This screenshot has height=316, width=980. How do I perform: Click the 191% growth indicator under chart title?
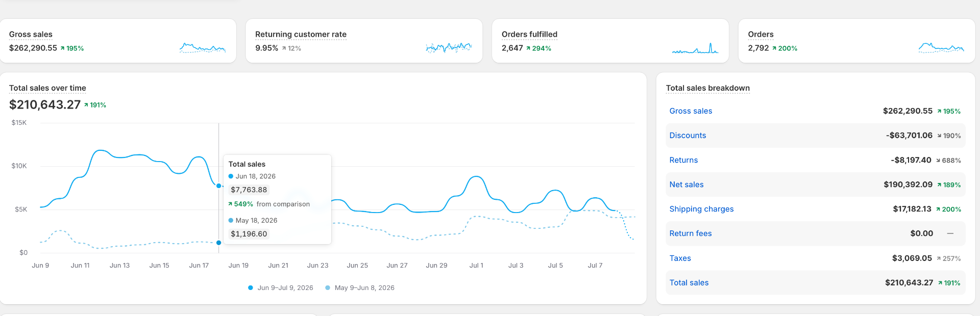pos(95,105)
